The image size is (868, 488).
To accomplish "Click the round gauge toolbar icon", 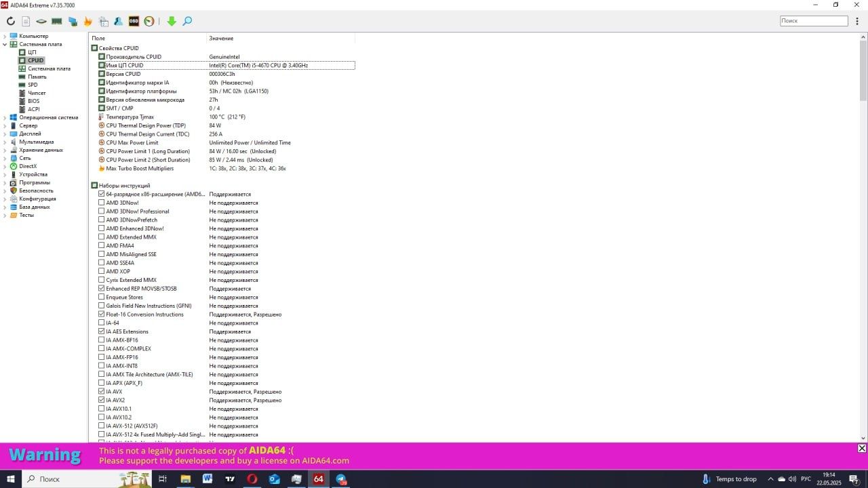I will [149, 22].
